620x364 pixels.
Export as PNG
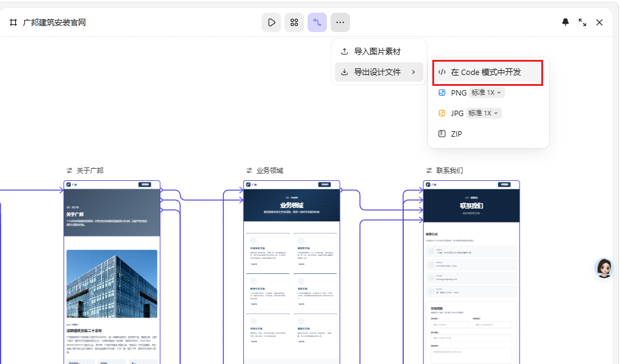[459, 93]
